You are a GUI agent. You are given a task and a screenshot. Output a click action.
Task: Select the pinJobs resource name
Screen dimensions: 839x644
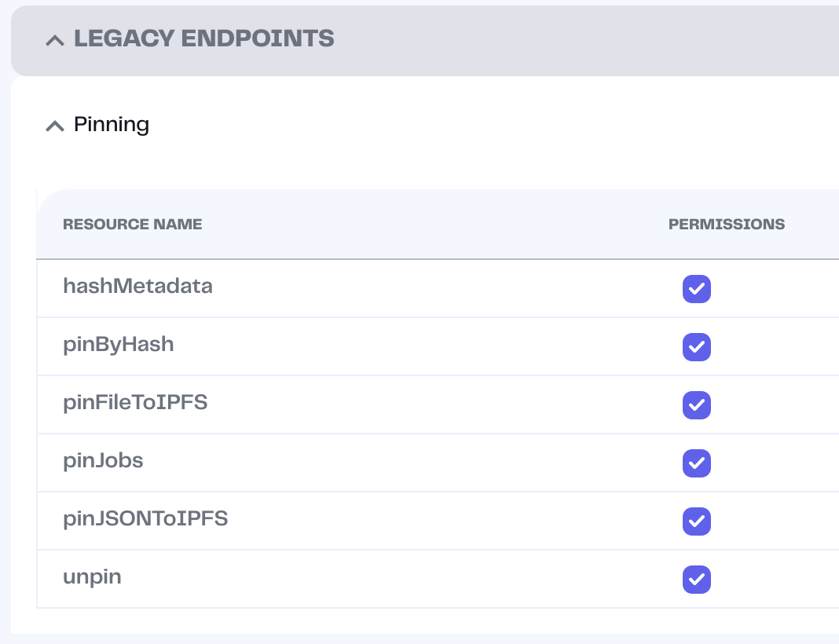click(x=103, y=460)
